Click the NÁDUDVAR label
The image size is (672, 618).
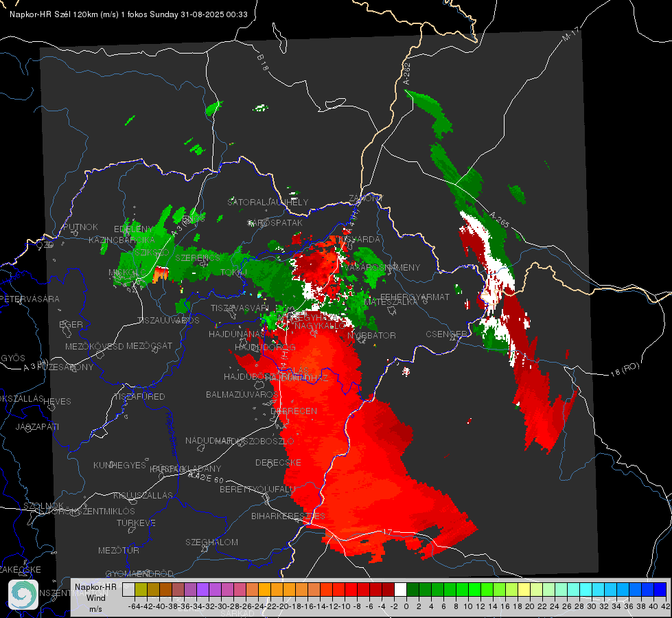click(x=209, y=440)
